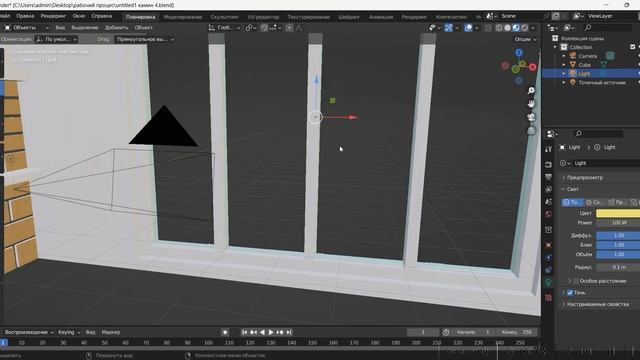Image resolution: width=640 pixels, height=360 pixels.
Task: Click the red X axis gizmo ball
Action: coord(533,67)
